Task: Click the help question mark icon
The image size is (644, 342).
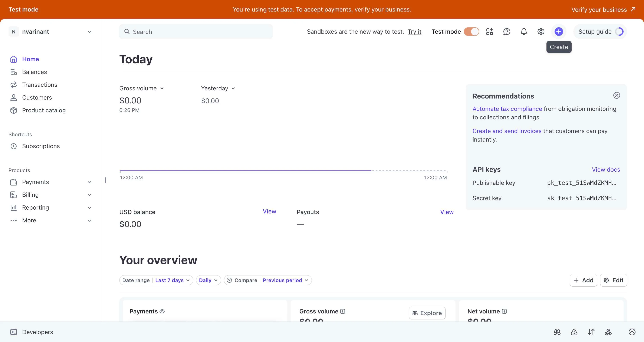Action: point(506,32)
